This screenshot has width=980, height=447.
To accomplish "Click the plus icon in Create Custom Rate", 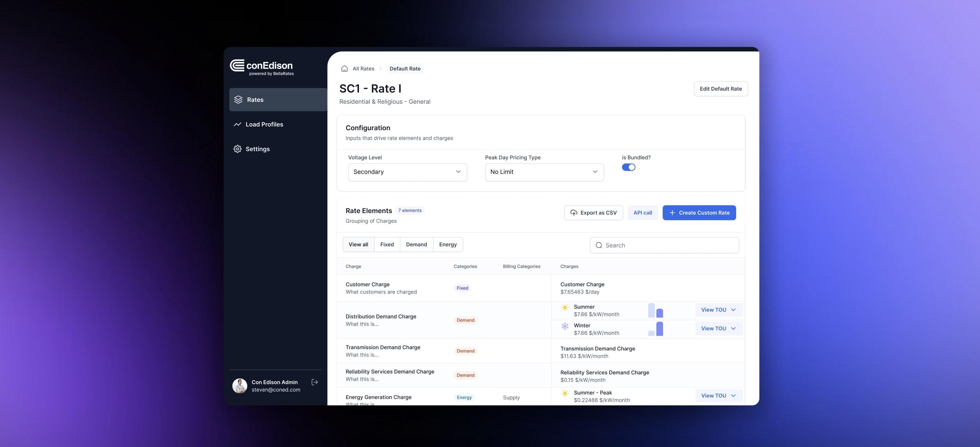I will tap(672, 212).
